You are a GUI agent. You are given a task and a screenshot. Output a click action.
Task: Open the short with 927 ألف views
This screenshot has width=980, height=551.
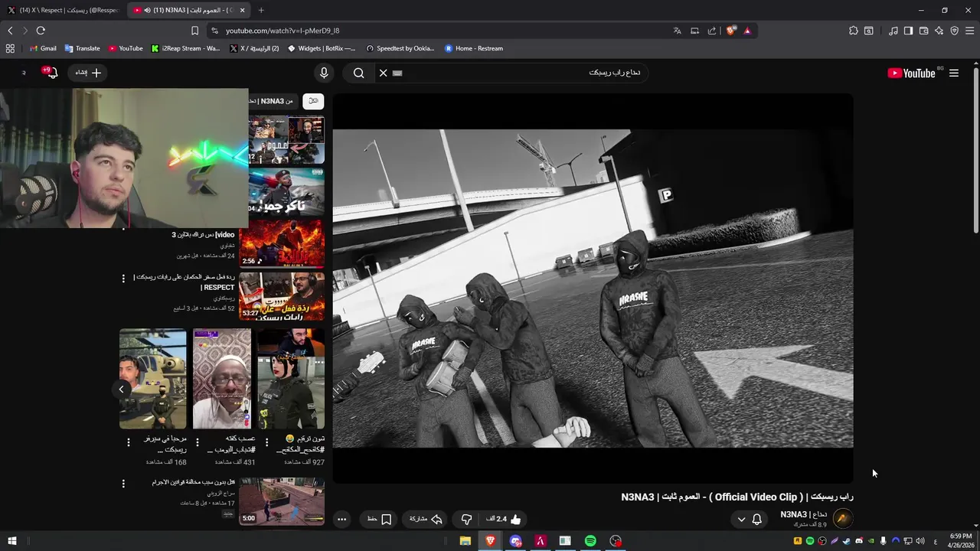point(291,379)
